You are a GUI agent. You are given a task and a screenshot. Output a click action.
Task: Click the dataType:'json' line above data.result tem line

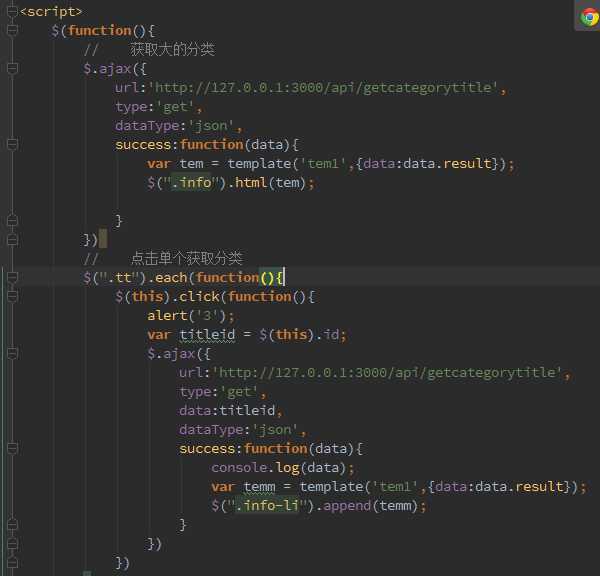(178, 126)
